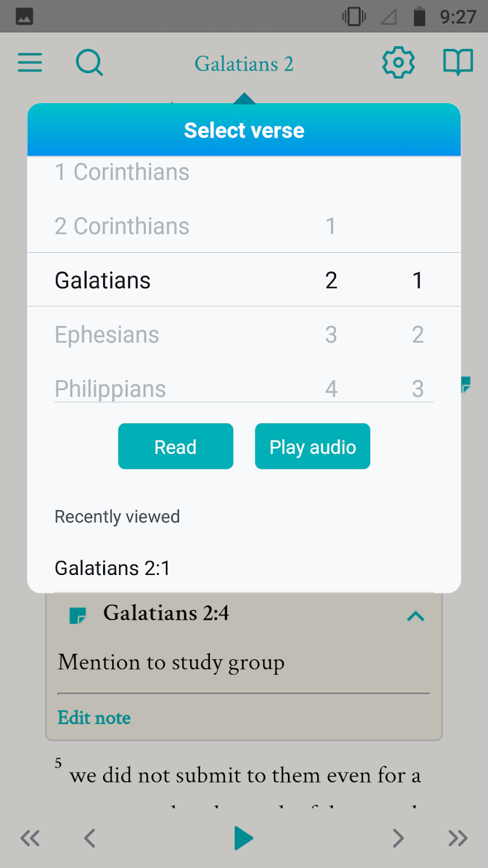Go to previous verse arrow
The image size is (488, 868).
point(90,838)
